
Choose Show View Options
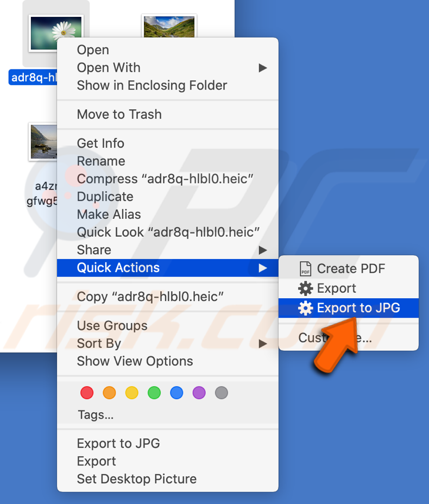[168, 361]
